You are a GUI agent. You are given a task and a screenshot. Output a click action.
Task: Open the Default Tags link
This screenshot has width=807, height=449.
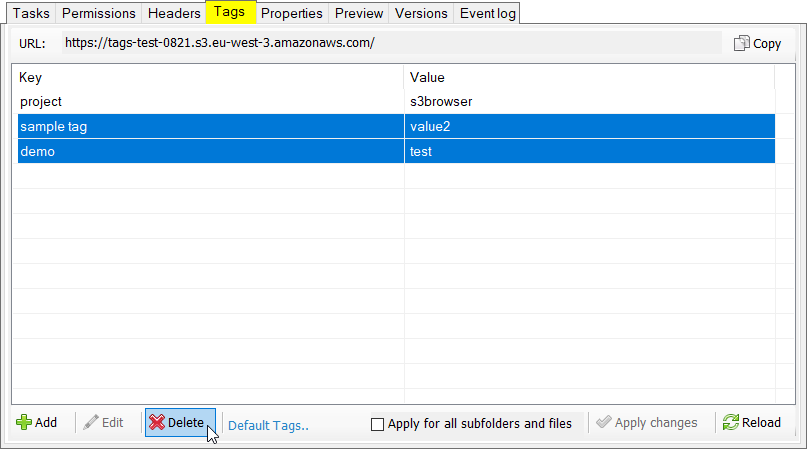pos(268,426)
